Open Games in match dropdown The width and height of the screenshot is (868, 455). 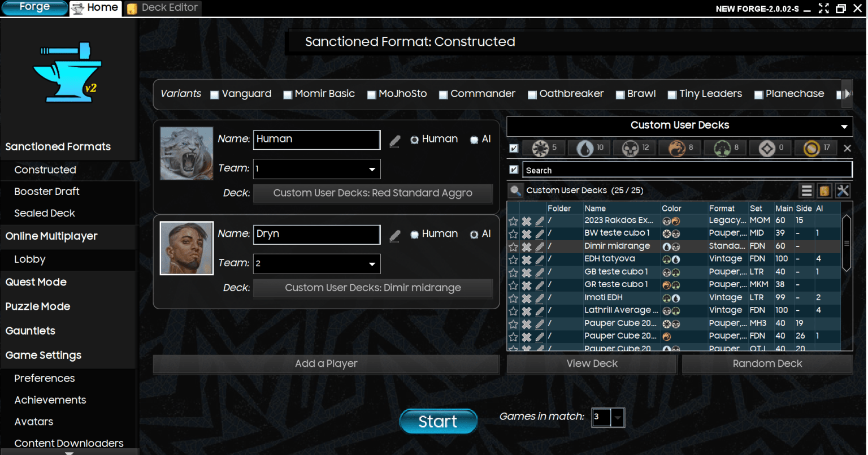pyautogui.click(x=618, y=418)
